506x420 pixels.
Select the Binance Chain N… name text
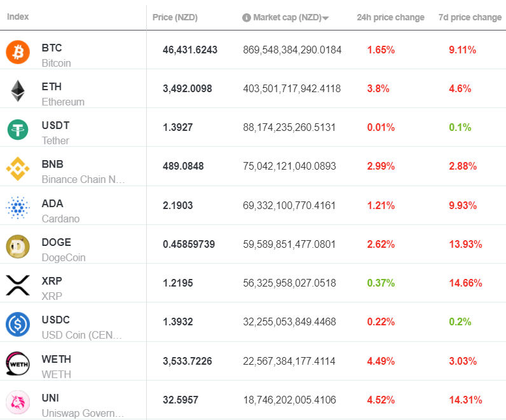point(83,179)
